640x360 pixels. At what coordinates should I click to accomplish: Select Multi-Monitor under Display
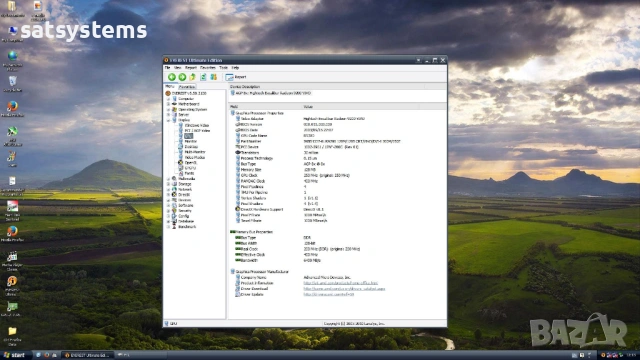click(192, 152)
